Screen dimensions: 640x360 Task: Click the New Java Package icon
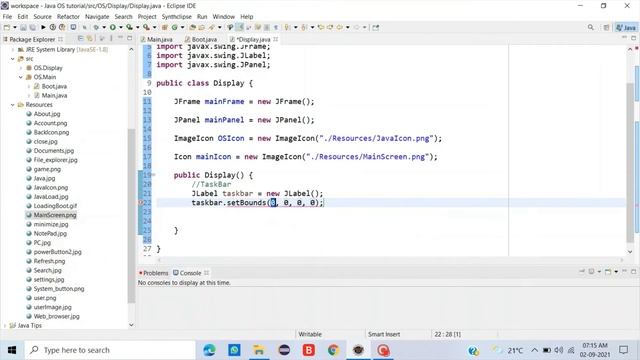(164, 27)
